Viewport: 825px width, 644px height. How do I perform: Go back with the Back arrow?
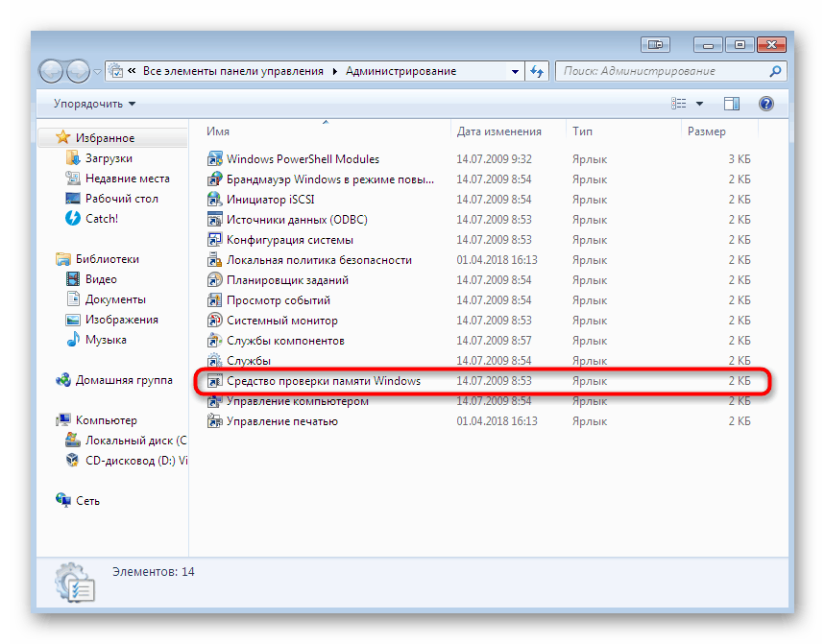click(52, 71)
